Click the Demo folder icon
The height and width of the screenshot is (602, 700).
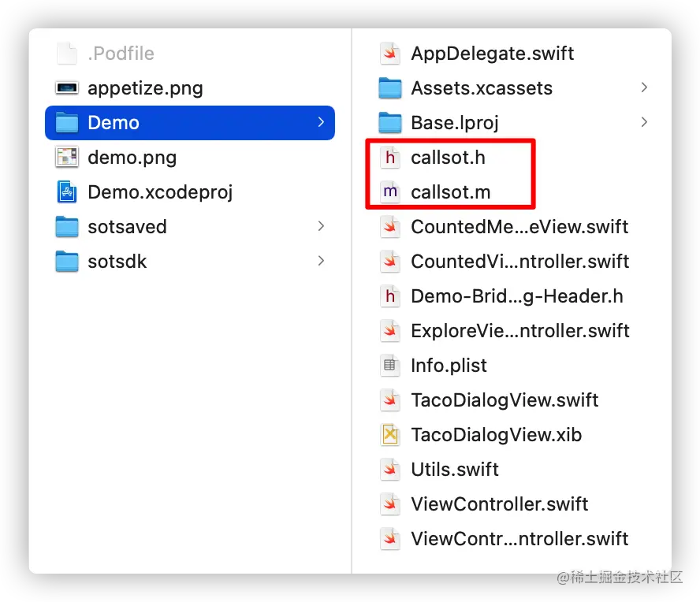click(67, 123)
